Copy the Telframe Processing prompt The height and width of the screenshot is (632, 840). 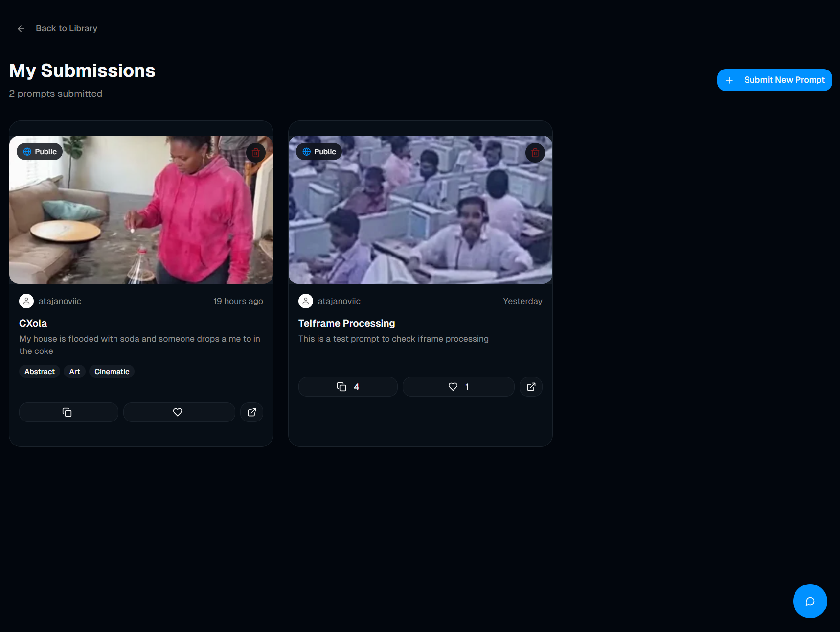click(347, 387)
